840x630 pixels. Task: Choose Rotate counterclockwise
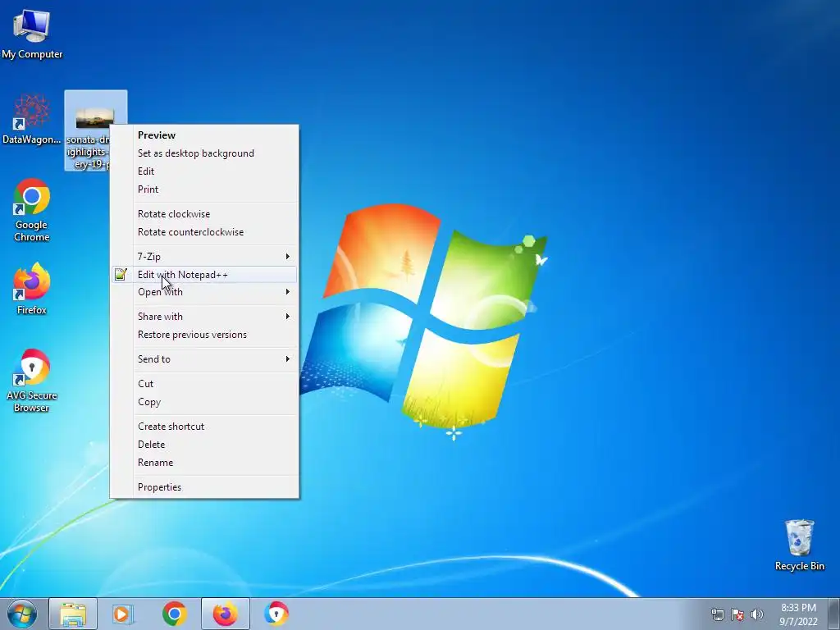204,232
